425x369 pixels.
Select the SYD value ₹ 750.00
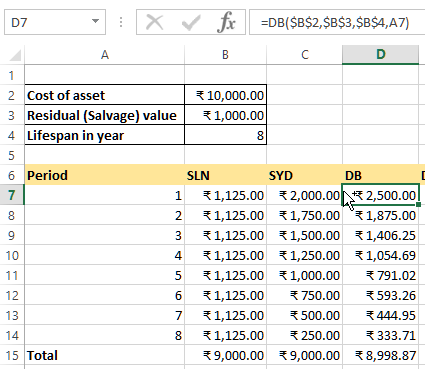(x=304, y=295)
